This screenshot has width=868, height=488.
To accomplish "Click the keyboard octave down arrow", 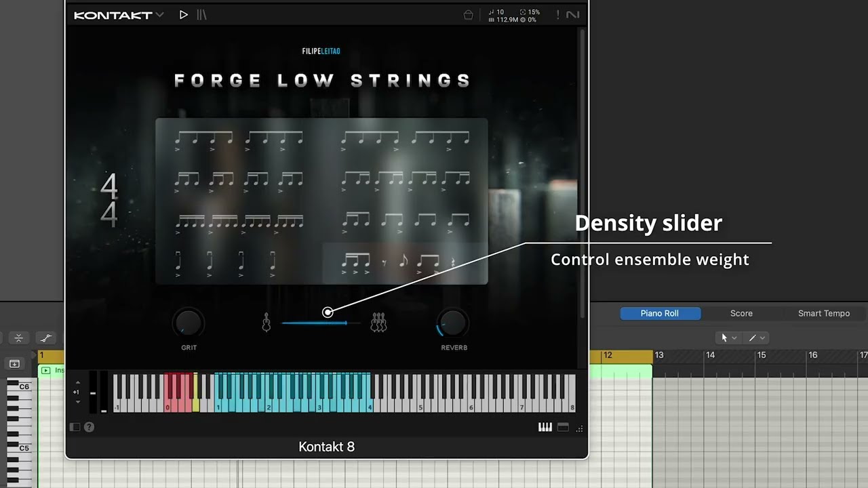I will [x=78, y=402].
